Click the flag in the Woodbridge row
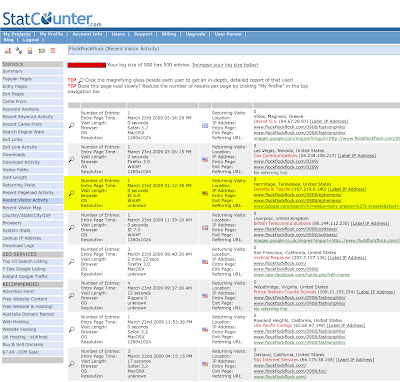This screenshot has height=382, width=400. (x=205, y=296)
